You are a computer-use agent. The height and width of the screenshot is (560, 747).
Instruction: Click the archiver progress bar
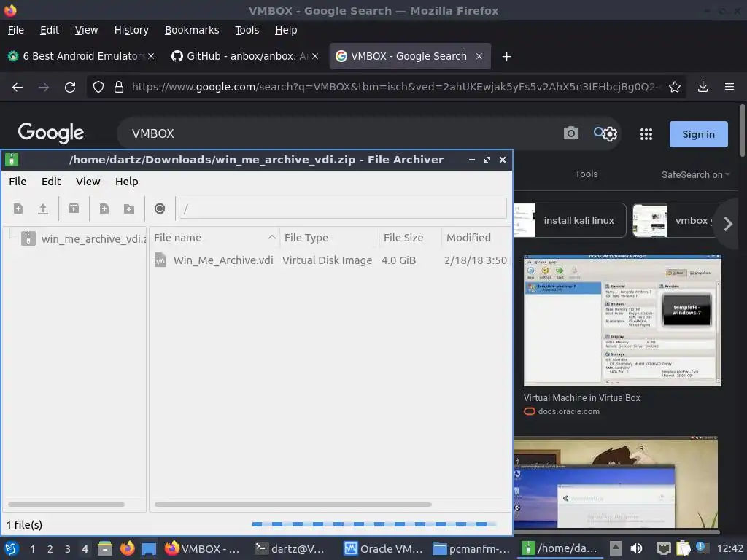[x=374, y=524]
